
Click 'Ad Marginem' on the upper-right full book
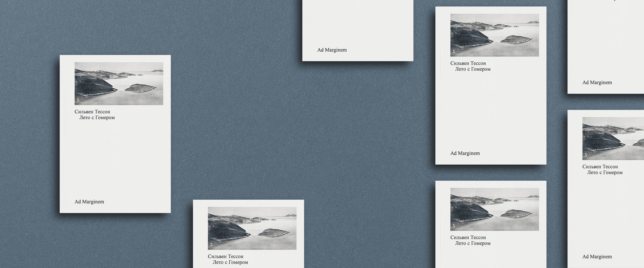[x=465, y=153]
